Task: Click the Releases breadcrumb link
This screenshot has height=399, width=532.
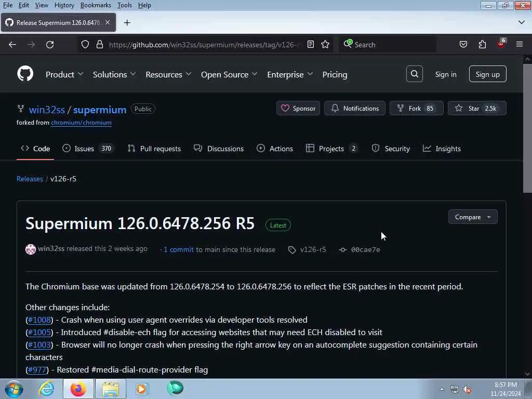Action: point(30,179)
